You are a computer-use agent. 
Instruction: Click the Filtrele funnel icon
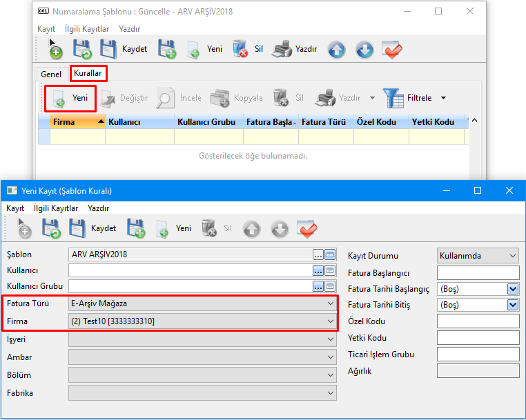394,98
